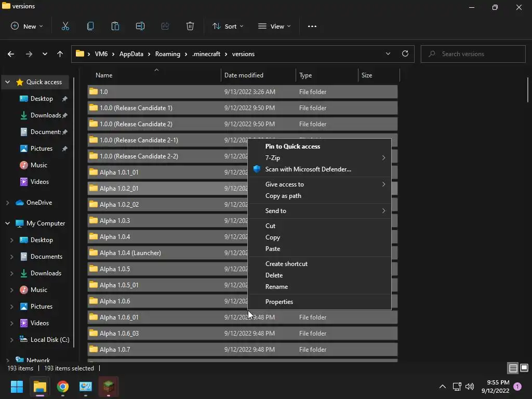This screenshot has width=532, height=399.
Task: Open the Give access to submenu
Action: click(x=320, y=184)
